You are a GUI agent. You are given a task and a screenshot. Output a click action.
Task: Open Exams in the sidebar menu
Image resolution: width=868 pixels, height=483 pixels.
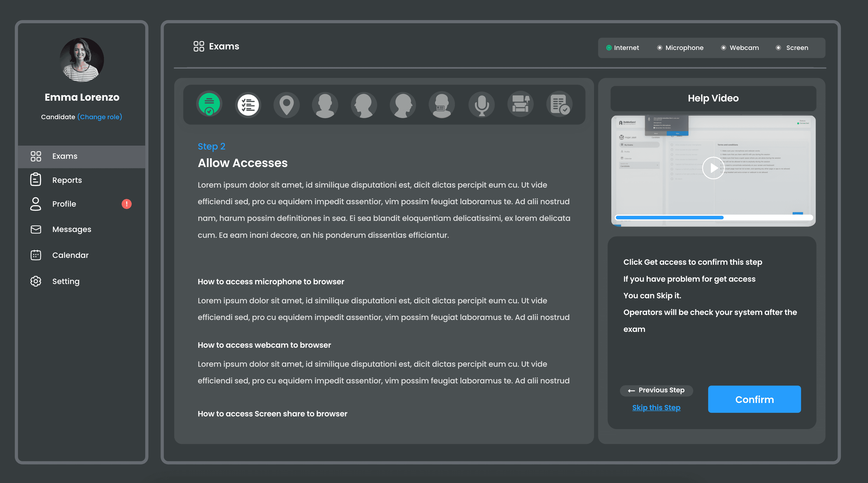point(81,156)
